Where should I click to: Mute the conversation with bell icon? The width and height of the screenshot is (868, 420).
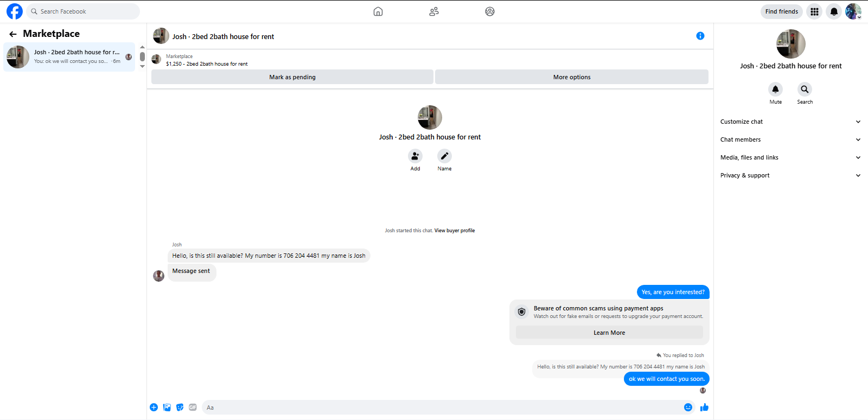776,89
